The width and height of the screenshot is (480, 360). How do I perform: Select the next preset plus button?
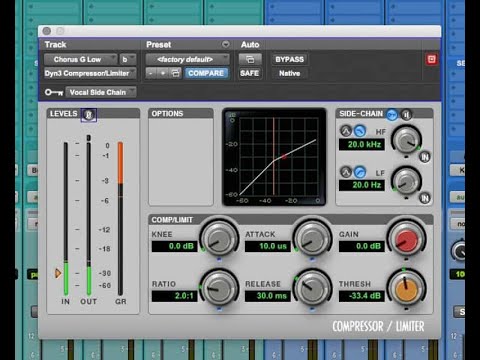(x=163, y=73)
